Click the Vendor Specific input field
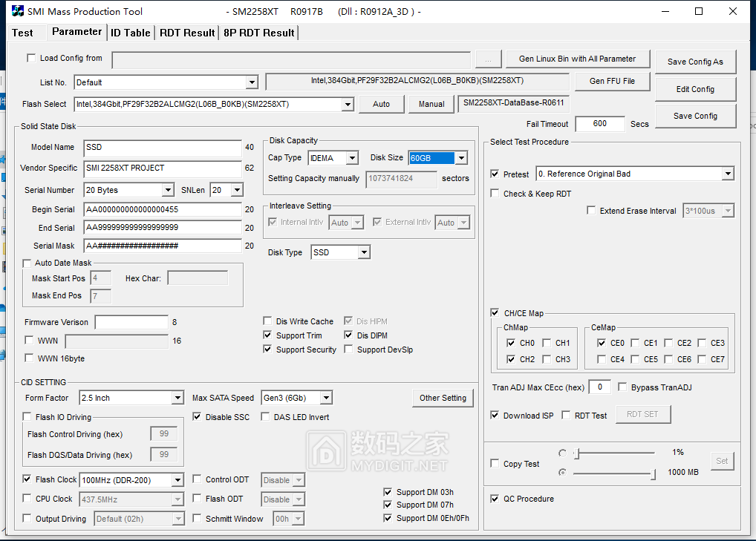Screen dimensions: 756x541 pyautogui.click(x=163, y=168)
